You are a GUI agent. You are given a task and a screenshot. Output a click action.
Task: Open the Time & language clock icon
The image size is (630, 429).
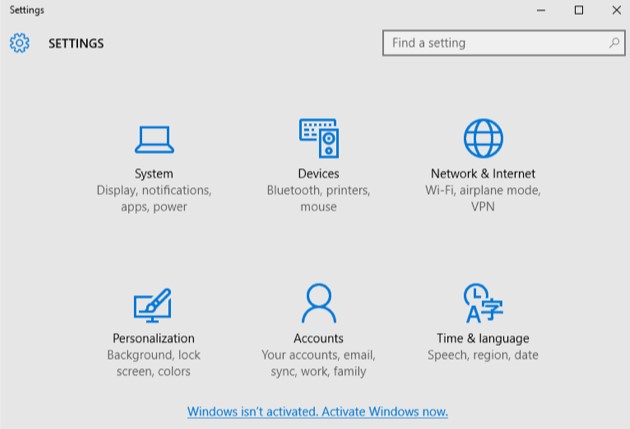483,303
